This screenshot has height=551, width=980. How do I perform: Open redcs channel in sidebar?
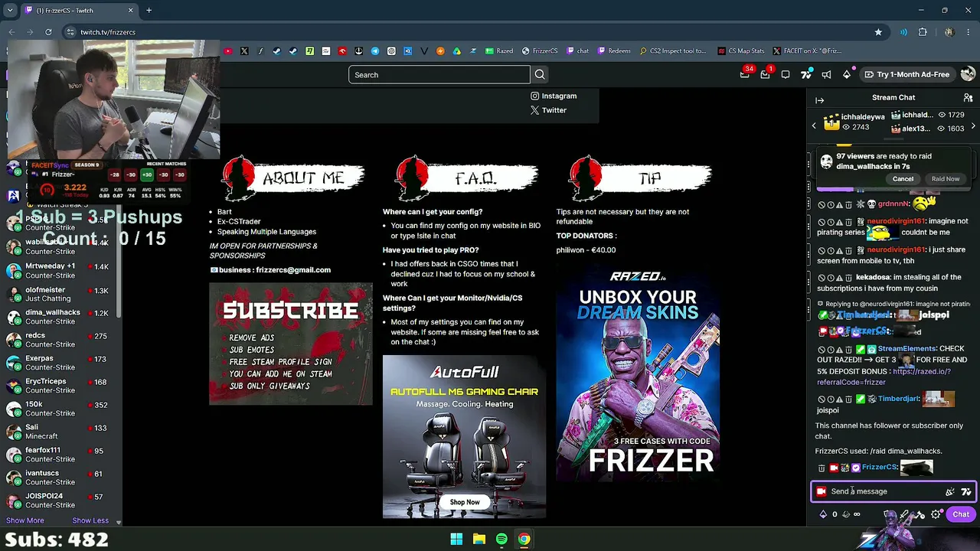60,340
